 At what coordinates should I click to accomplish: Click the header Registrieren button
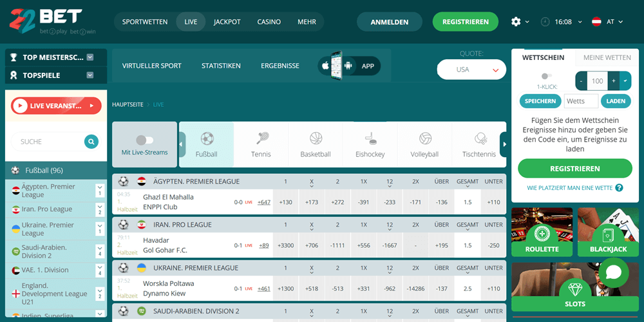point(466,22)
